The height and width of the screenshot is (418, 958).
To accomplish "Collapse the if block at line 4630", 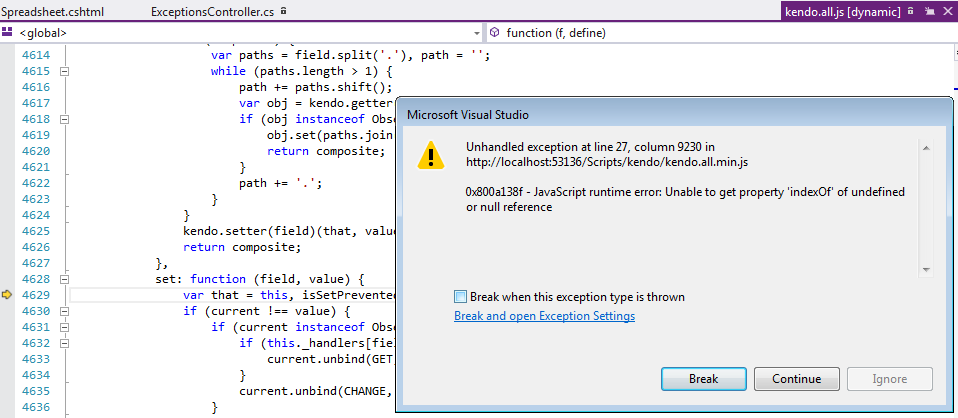I will (x=64, y=311).
